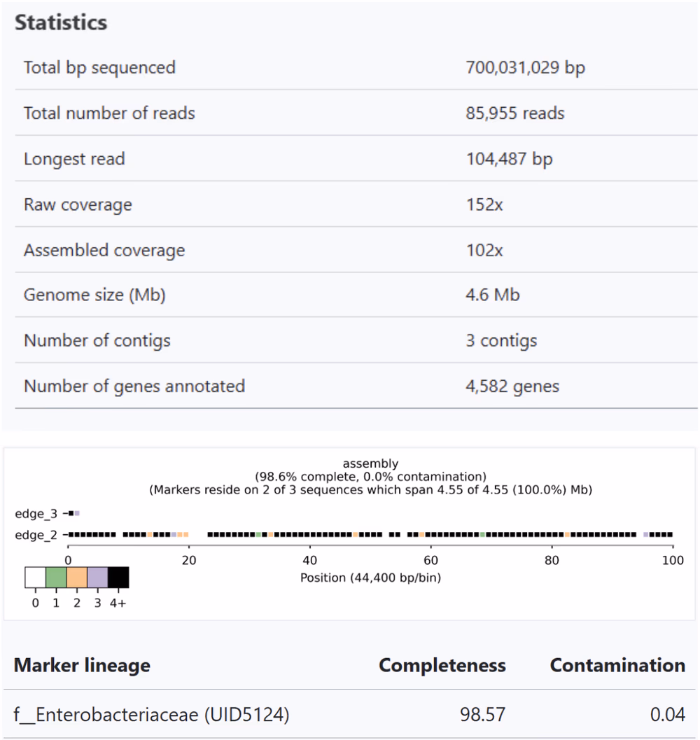Select the Longest read value 104,487 bp
Viewport: 700px width, 740px height.
click(x=509, y=159)
